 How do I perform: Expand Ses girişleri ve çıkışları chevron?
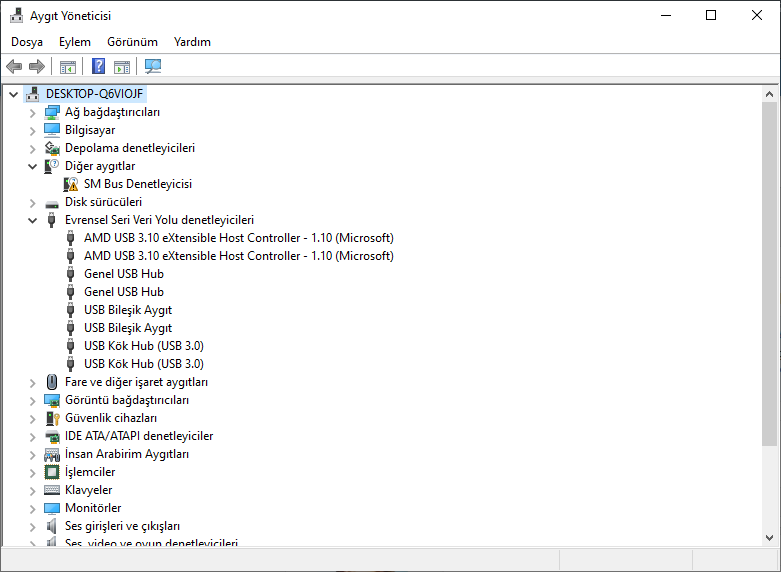click(x=32, y=527)
